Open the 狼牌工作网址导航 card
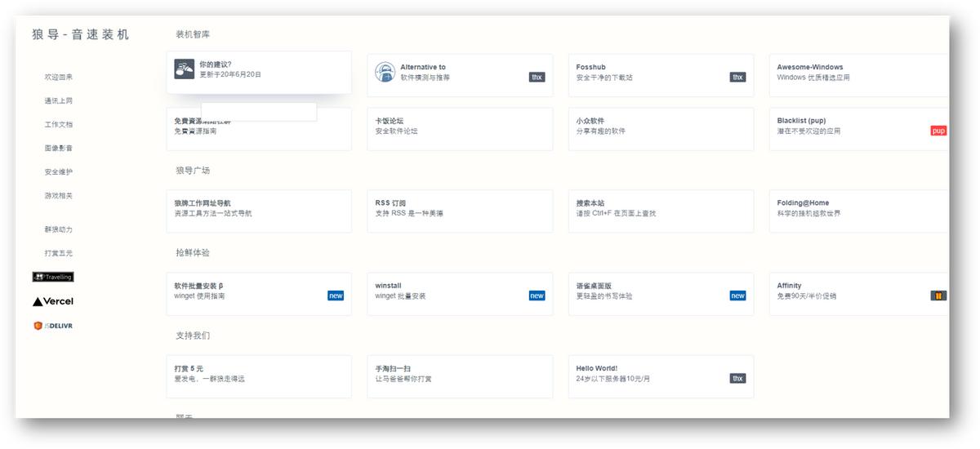 pyautogui.click(x=259, y=211)
